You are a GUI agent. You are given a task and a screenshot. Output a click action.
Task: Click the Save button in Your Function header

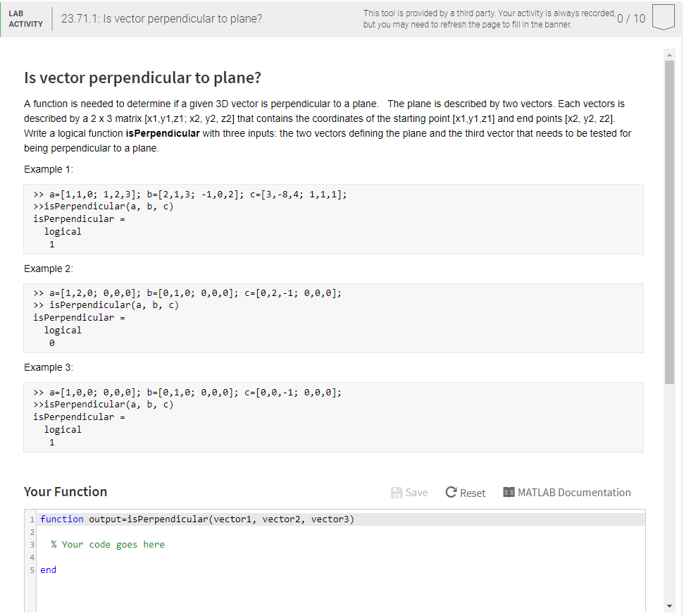pos(409,492)
